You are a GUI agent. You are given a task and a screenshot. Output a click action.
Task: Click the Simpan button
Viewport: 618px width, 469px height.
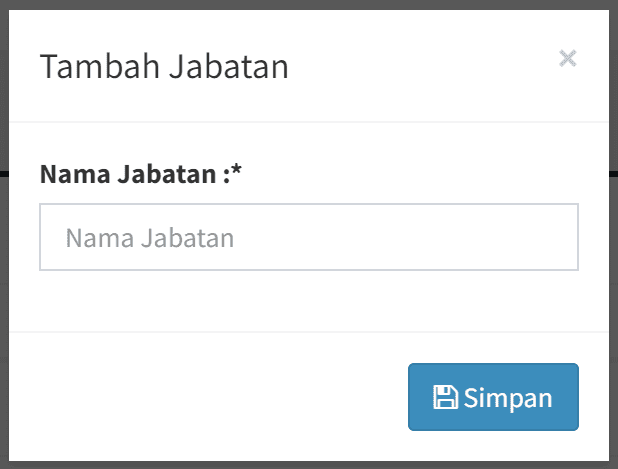pos(493,397)
